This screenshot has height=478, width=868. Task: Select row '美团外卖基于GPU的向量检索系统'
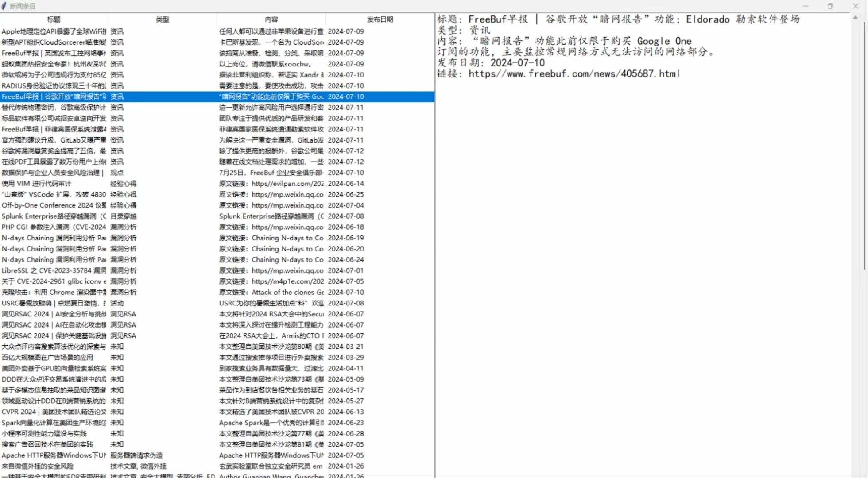(x=217, y=368)
